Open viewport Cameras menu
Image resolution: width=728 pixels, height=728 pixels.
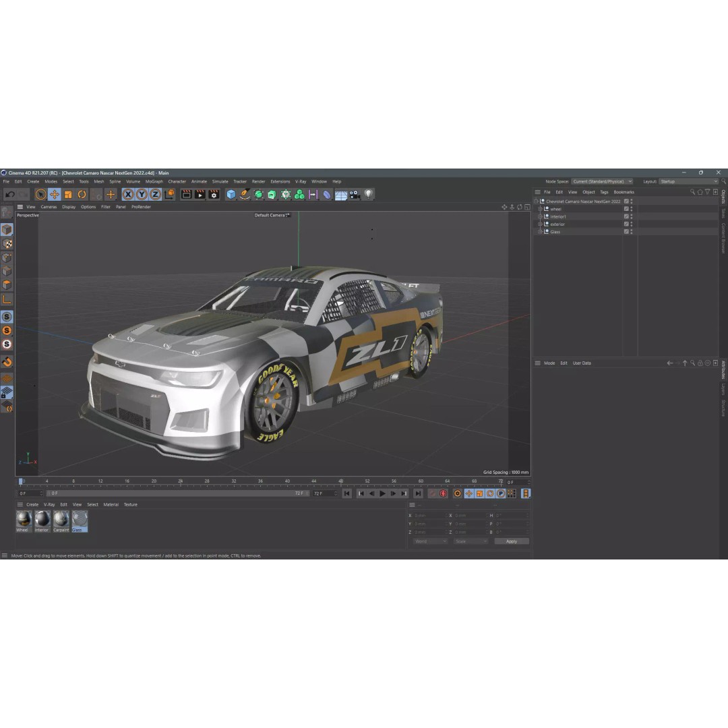click(x=49, y=207)
